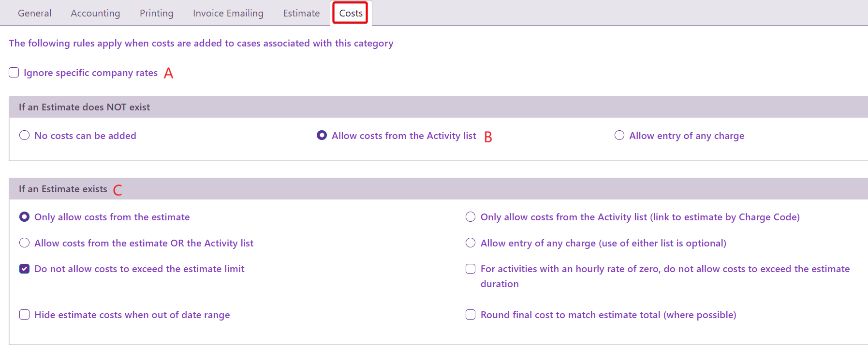Select any charge with optional list use

[x=471, y=243]
